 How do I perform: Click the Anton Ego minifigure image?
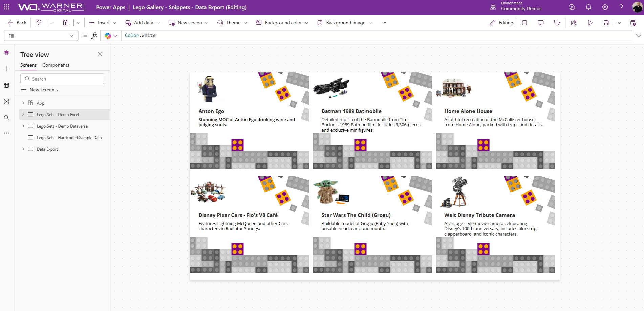pyautogui.click(x=208, y=89)
